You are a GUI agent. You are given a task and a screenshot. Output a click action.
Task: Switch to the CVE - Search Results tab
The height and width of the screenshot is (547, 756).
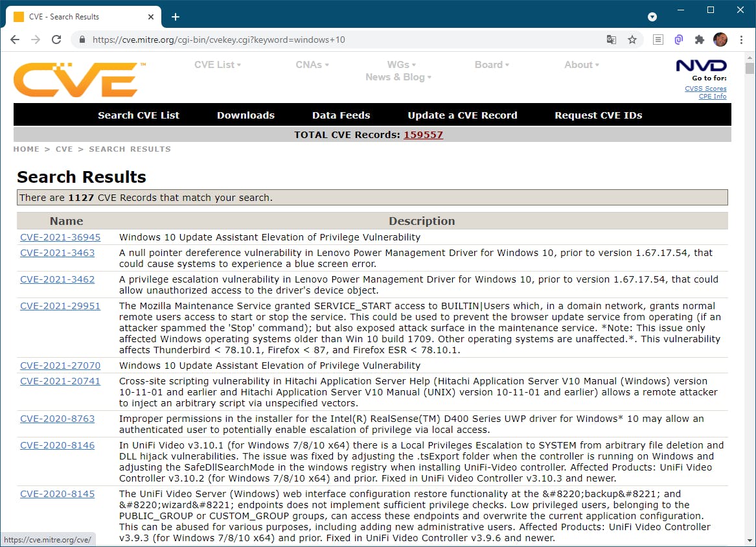(71, 16)
